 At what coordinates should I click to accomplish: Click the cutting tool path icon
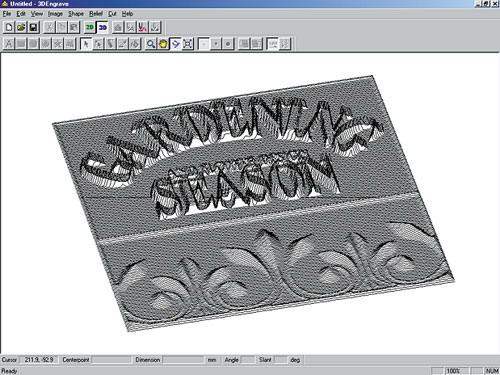(143, 27)
